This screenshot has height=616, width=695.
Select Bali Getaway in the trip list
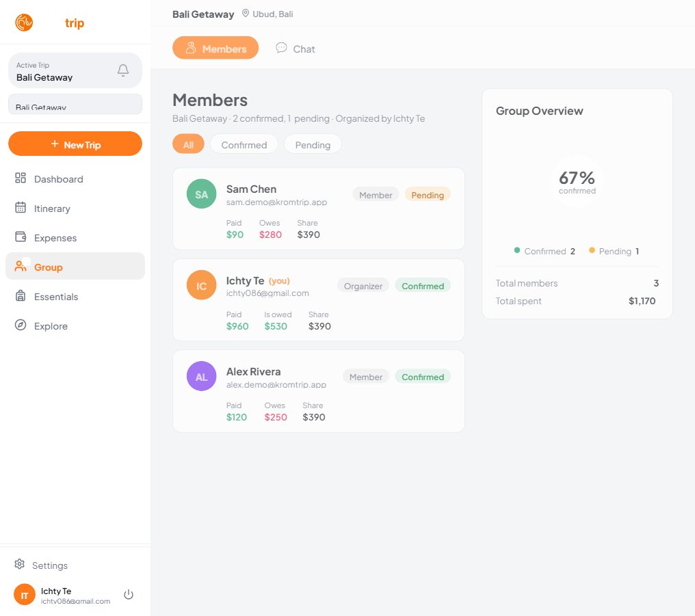point(75,105)
